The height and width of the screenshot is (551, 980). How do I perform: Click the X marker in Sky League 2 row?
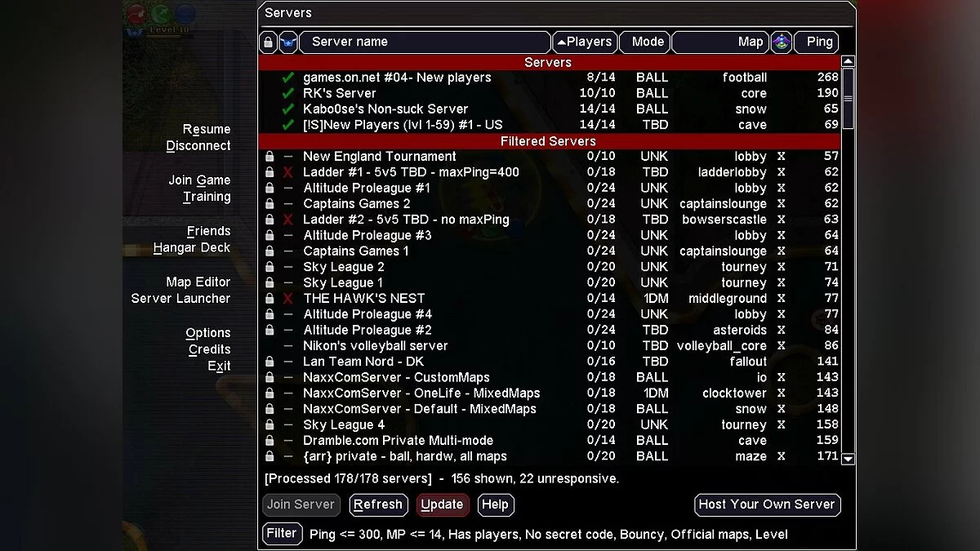tap(781, 267)
